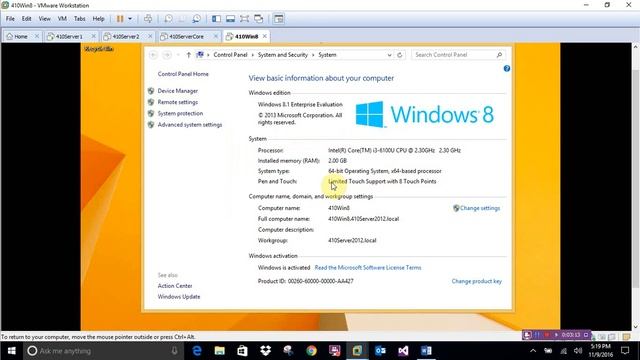Open the VMware Edit menu
The height and width of the screenshot is (360, 640).
[x=27, y=19]
